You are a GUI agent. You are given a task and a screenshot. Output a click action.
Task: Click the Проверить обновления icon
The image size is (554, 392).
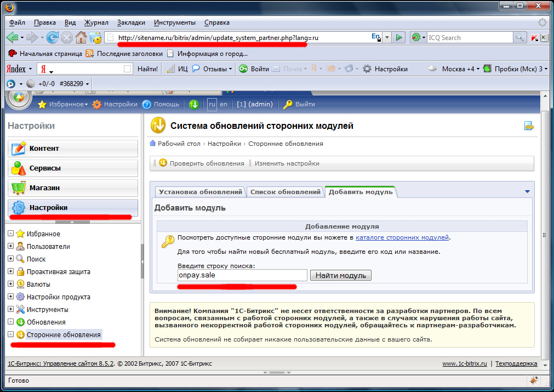[163, 163]
